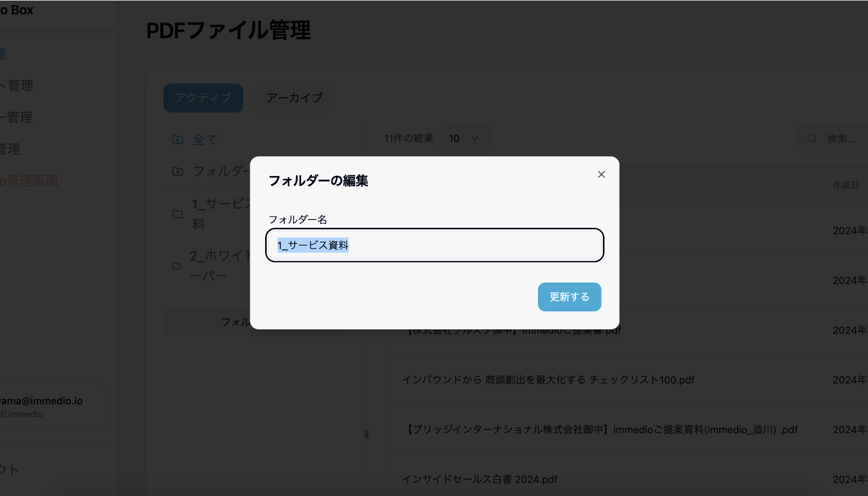Click the 2_ホワイトペーパー folder icon
This screenshot has width=868, height=496.
[177, 266]
